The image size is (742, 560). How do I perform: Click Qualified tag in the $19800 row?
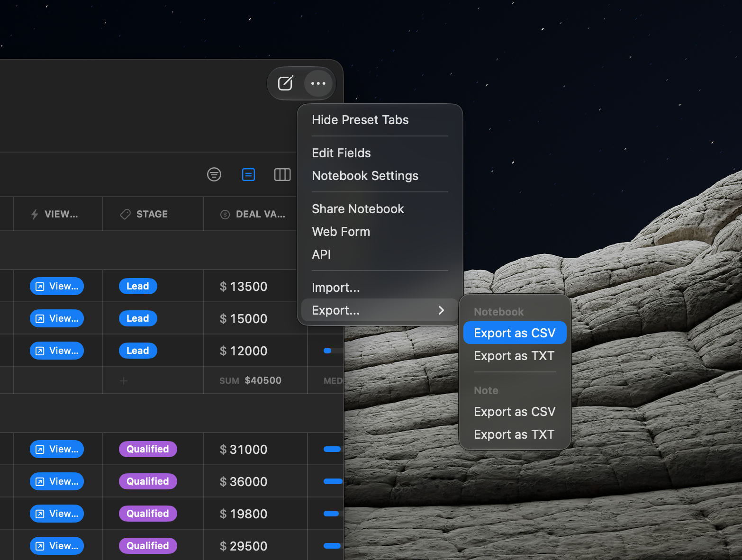148,514
